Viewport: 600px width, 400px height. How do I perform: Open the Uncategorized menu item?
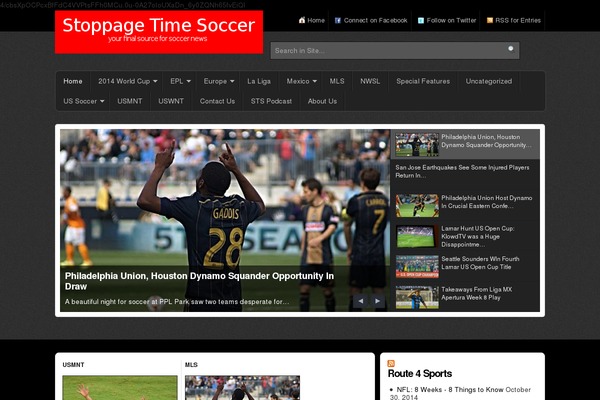point(489,81)
